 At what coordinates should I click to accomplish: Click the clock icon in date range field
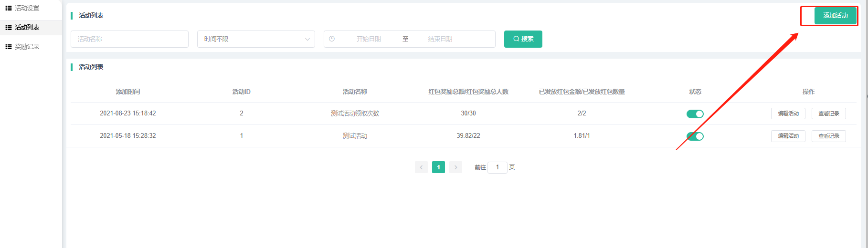point(332,39)
